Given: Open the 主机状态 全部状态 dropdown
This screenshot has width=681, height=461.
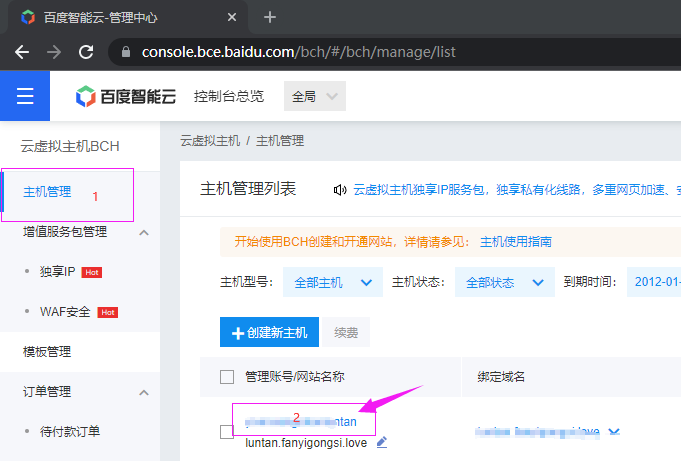Looking at the screenshot, I should tap(504, 282).
